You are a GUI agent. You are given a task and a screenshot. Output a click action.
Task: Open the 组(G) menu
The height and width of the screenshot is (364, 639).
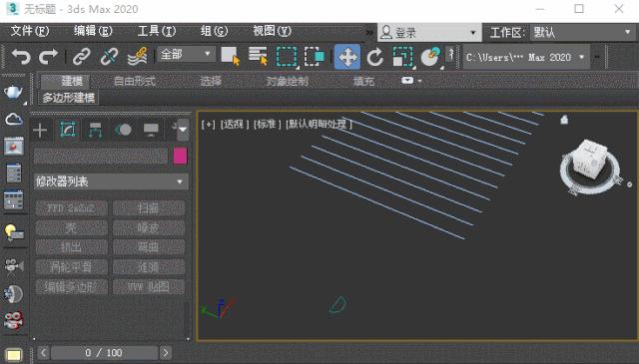[214, 31]
